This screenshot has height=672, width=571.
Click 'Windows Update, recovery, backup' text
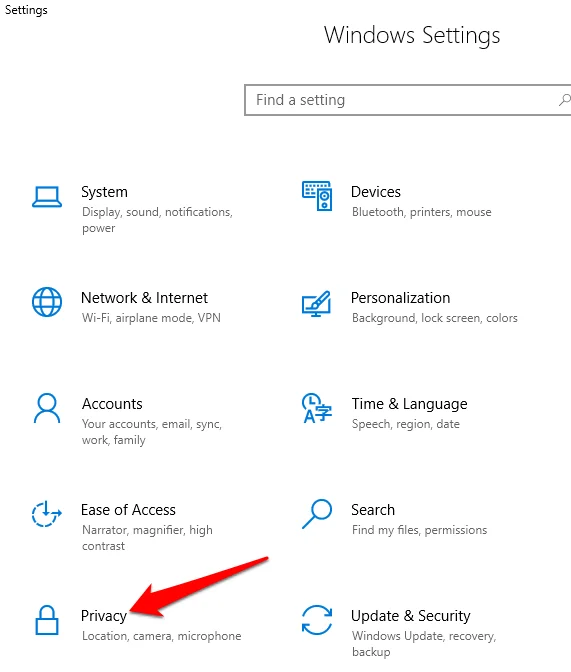click(424, 644)
